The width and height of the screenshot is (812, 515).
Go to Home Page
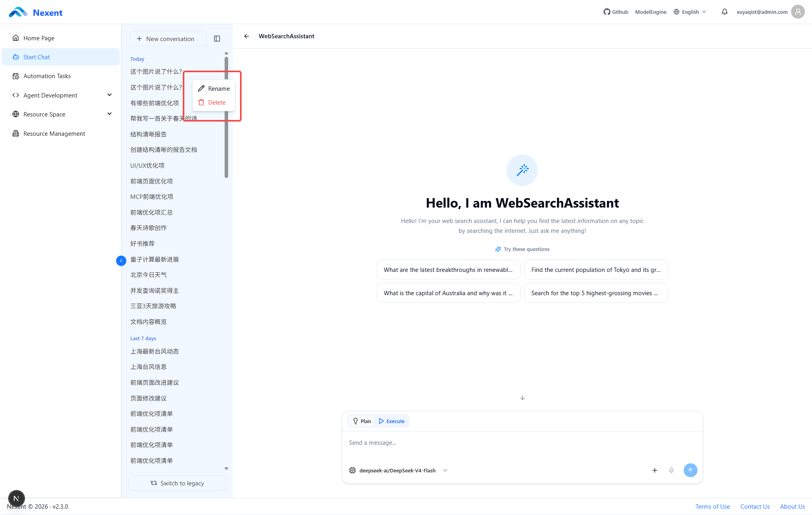pos(60,38)
